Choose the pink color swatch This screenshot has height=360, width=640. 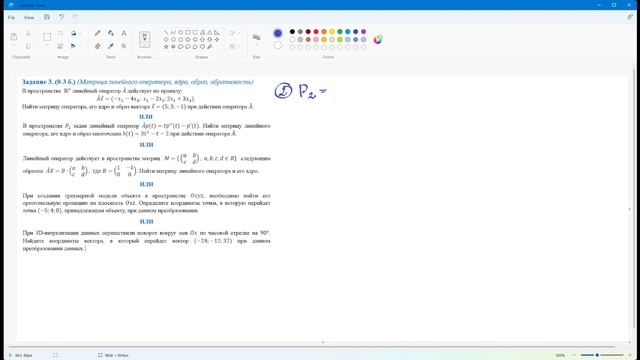(x=316, y=40)
